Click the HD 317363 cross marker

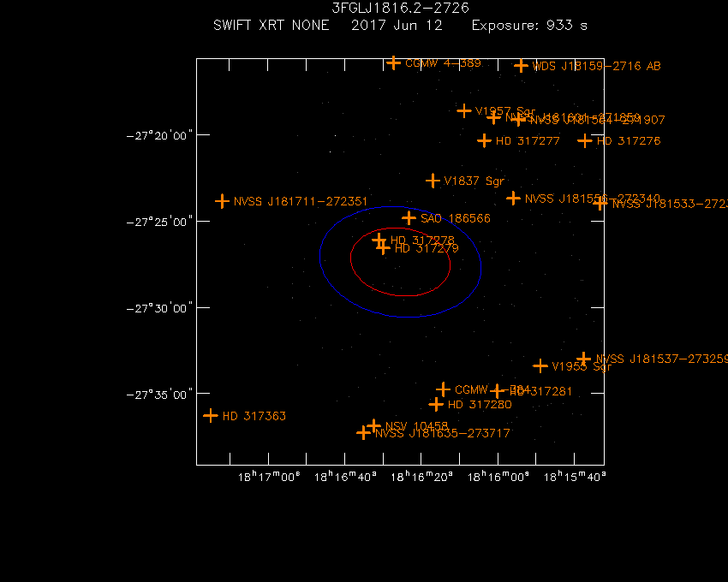tap(211, 416)
